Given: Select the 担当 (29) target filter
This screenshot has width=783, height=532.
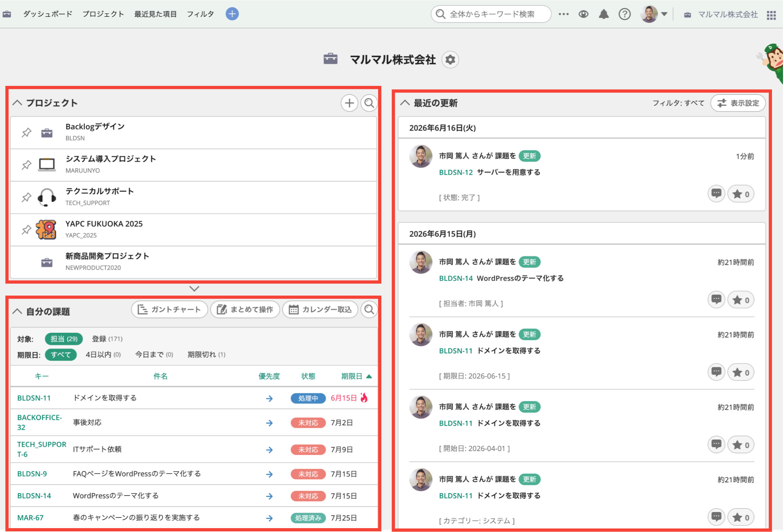Looking at the screenshot, I should (64, 339).
